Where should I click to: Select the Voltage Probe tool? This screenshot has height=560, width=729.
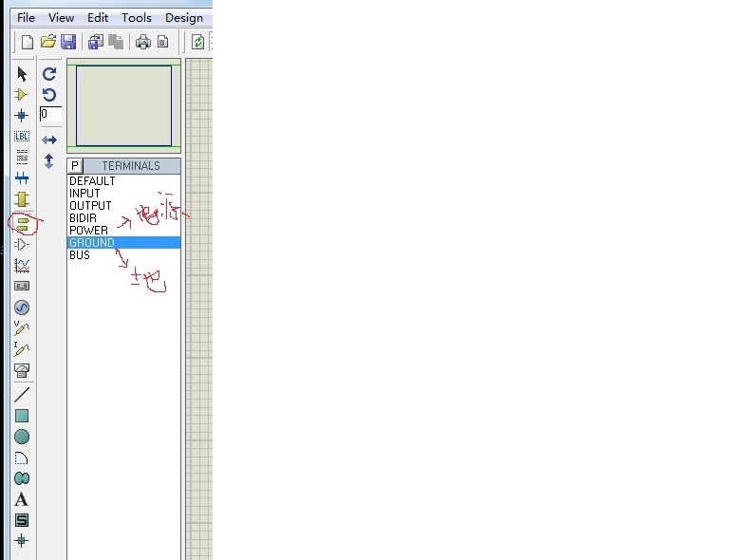pyautogui.click(x=22, y=328)
